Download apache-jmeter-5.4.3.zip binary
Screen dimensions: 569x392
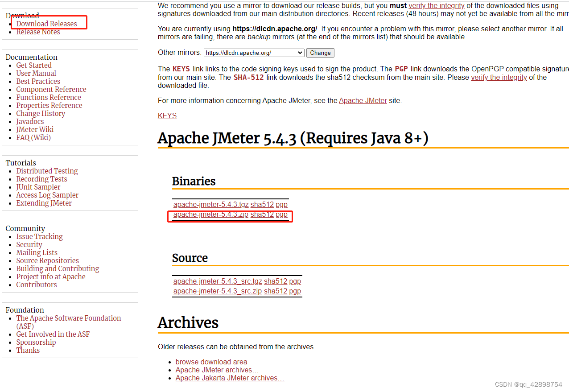point(211,215)
